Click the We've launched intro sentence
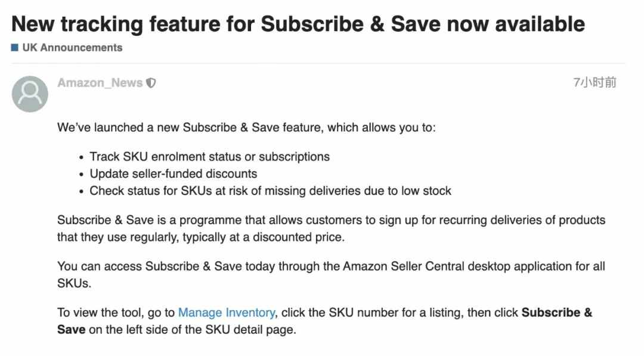The image size is (644, 356). [x=246, y=128]
